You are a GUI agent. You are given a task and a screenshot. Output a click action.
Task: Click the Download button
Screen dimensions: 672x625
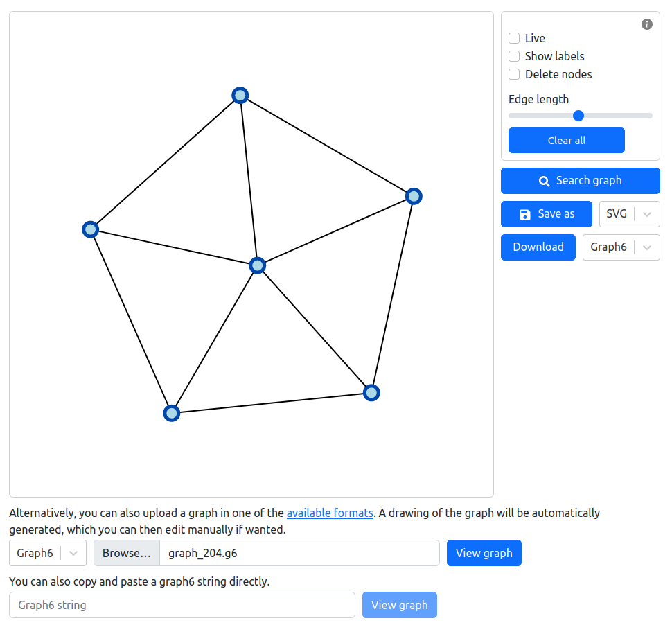(538, 247)
